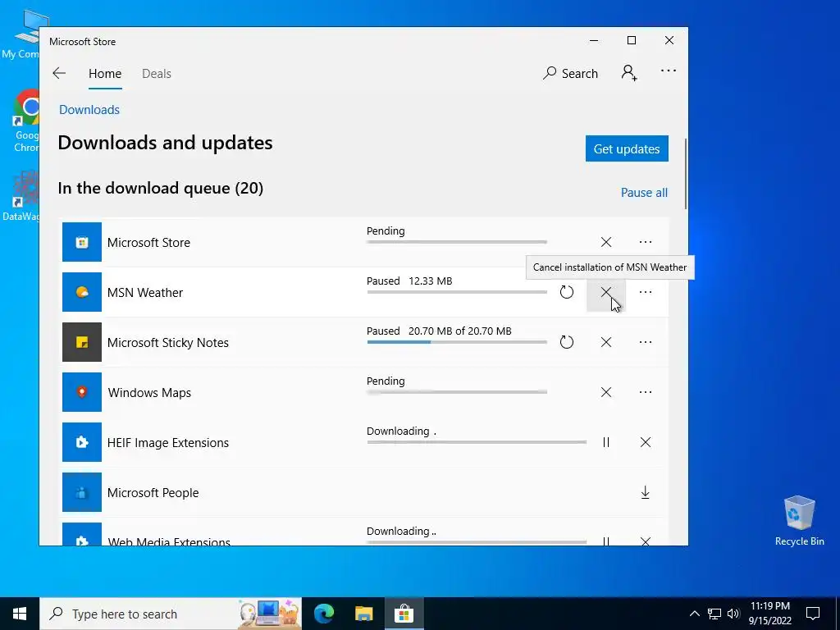840x630 pixels.
Task: Cancel the Microsoft Sticky Notes download
Action: (x=606, y=342)
